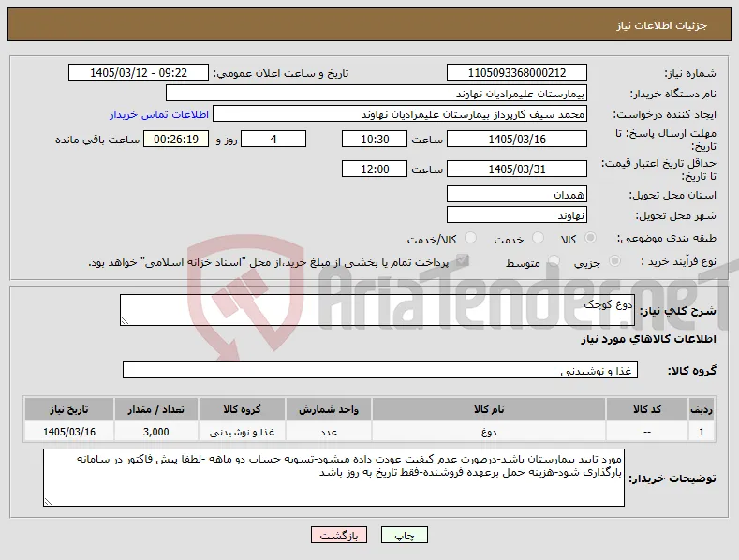Viewport: 739px width, 560px height.
Task: Select the کالا radio button
Action: [590, 238]
